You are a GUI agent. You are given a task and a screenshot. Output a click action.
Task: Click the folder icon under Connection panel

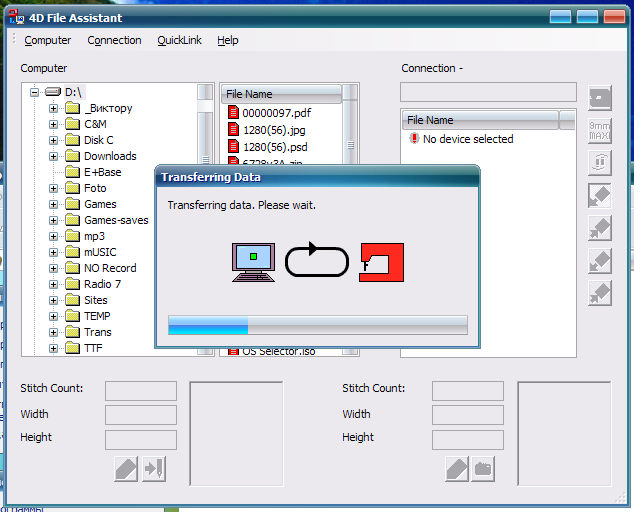[483, 468]
